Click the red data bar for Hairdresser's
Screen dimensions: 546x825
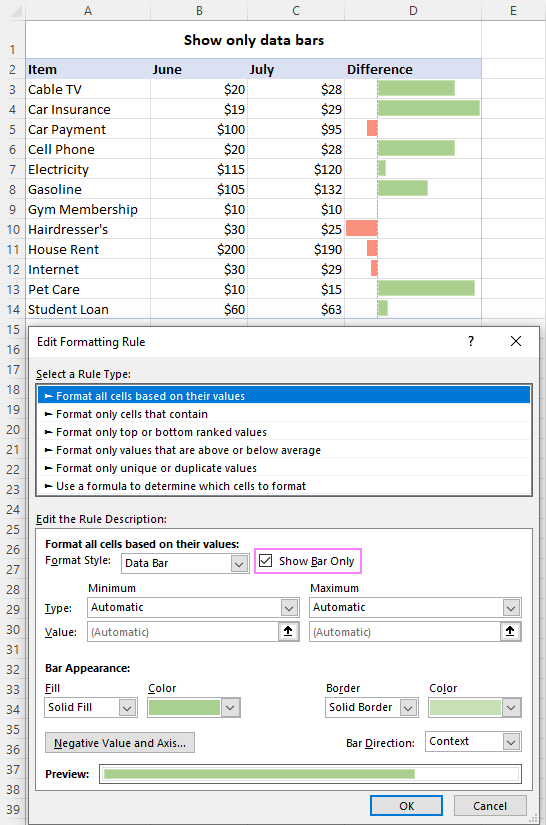pos(362,228)
